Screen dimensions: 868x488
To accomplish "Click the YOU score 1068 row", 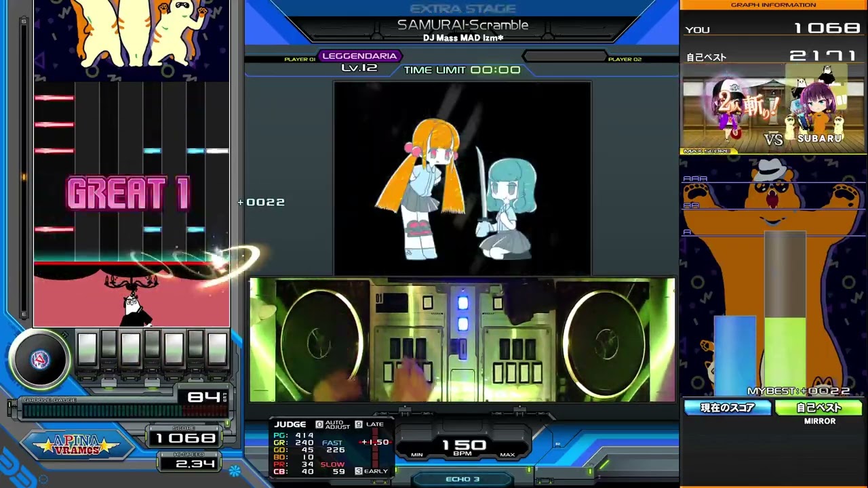I will coord(774,28).
